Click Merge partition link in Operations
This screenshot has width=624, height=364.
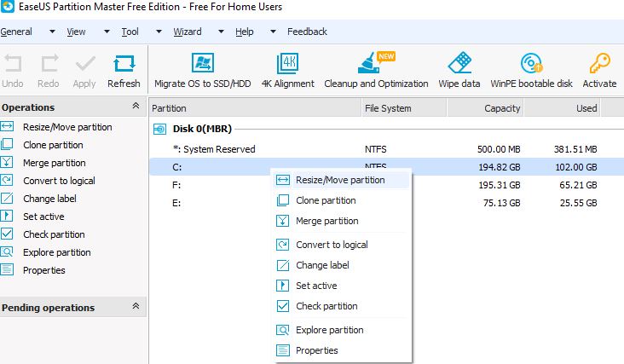point(54,163)
